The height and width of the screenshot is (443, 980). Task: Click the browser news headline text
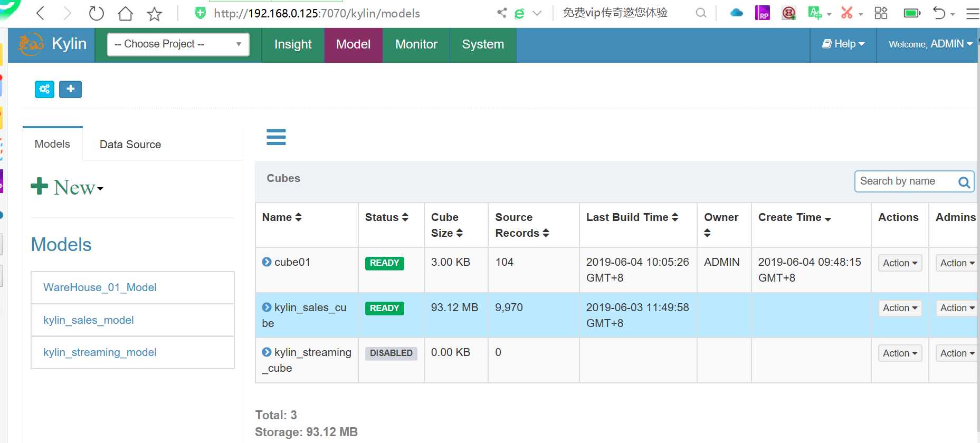tap(615, 13)
